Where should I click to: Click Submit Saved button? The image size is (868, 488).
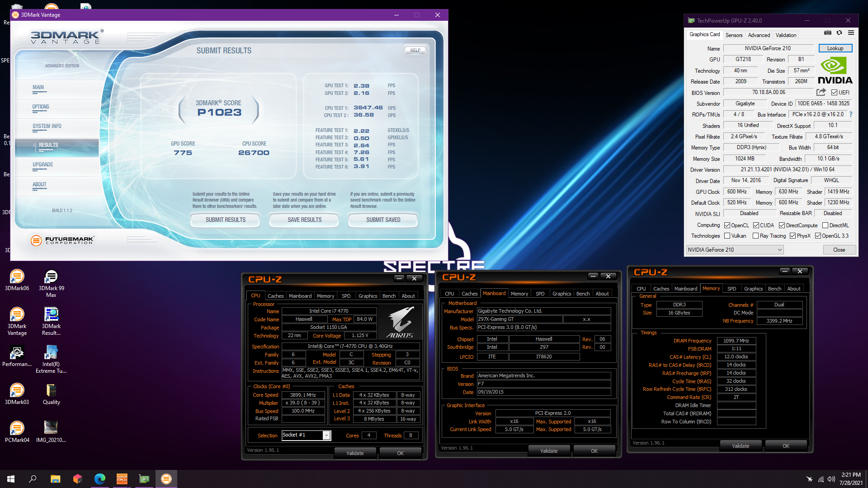[383, 220]
